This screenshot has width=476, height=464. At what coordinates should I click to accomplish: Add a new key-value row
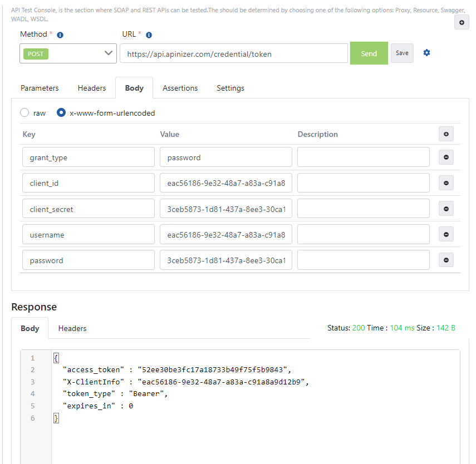click(446, 134)
